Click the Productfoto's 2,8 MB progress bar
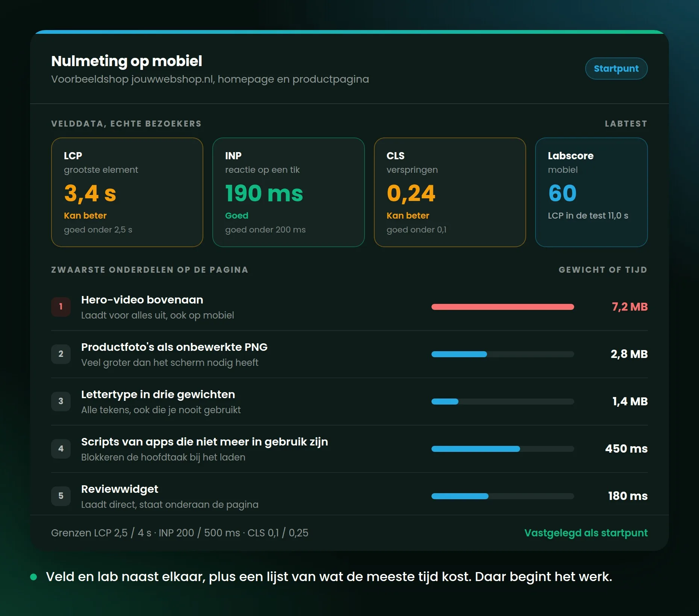 [502, 354]
